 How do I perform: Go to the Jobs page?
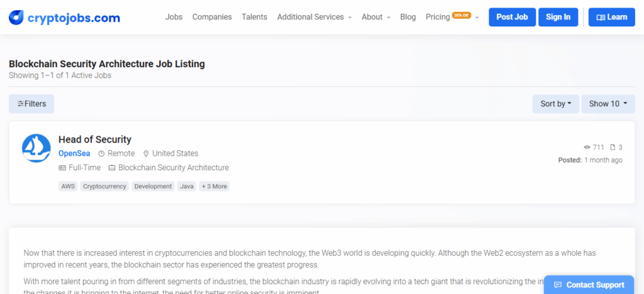click(x=174, y=17)
